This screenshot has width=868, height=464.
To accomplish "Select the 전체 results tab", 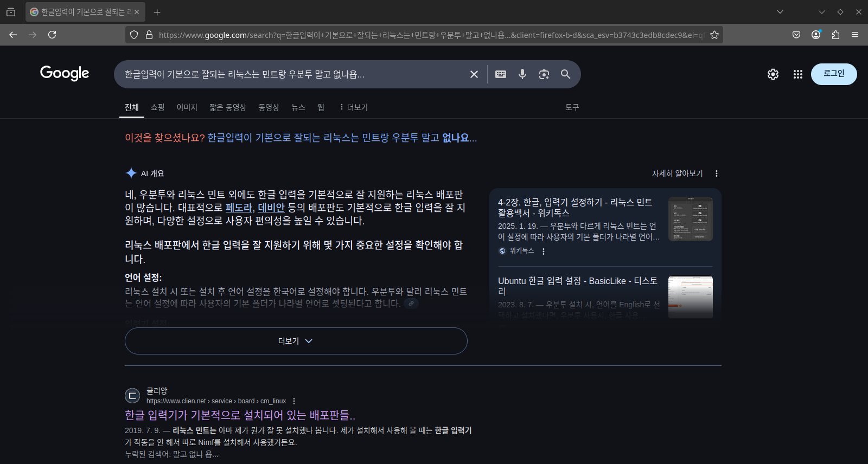I will pos(132,107).
